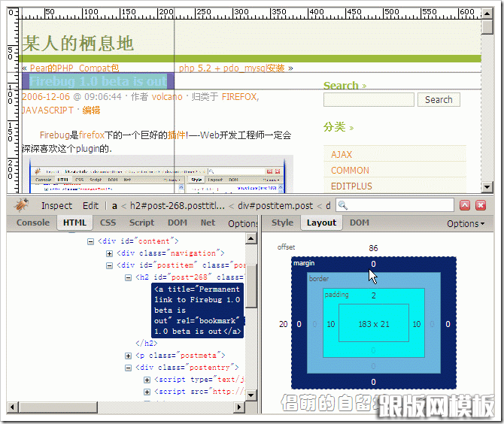This screenshot has width=504, height=424.
Task: Click the firefox link in post text
Action: pos(92,135)
